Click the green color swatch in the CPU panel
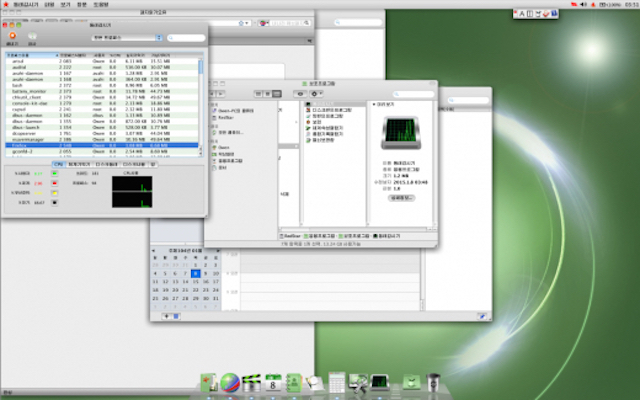Screen dimensions: 640x400 (x=54, y=173)
